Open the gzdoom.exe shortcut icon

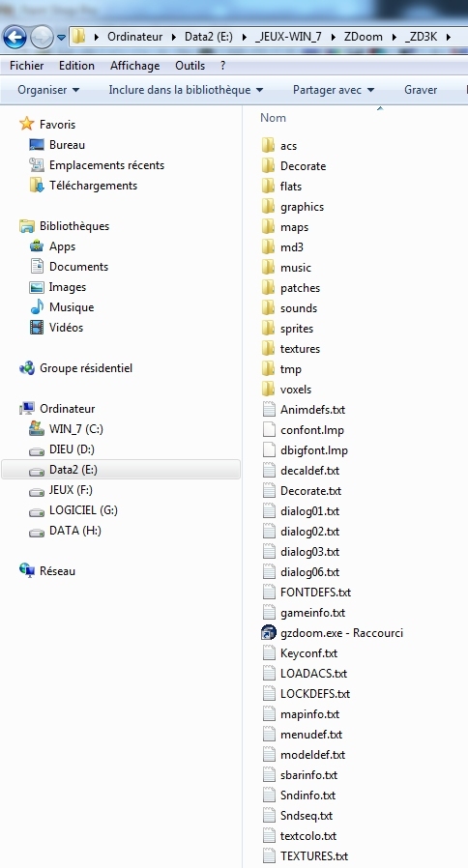tap(269, 633)
